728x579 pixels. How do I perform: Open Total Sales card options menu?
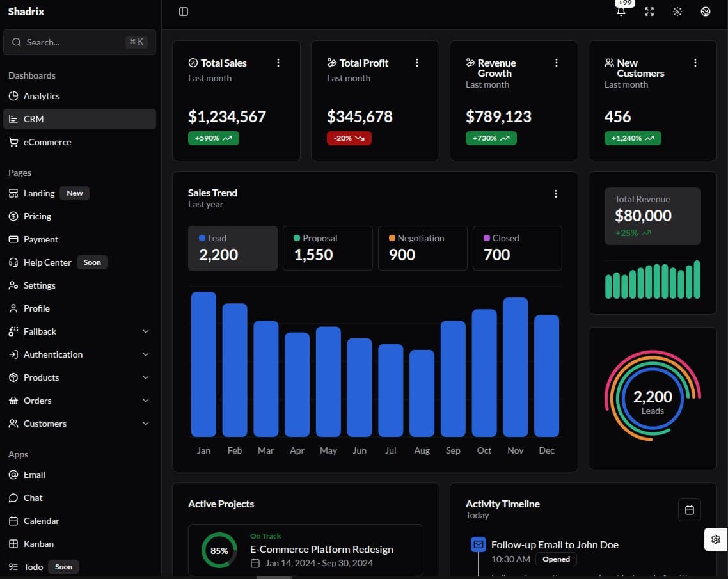click(278, 63)
